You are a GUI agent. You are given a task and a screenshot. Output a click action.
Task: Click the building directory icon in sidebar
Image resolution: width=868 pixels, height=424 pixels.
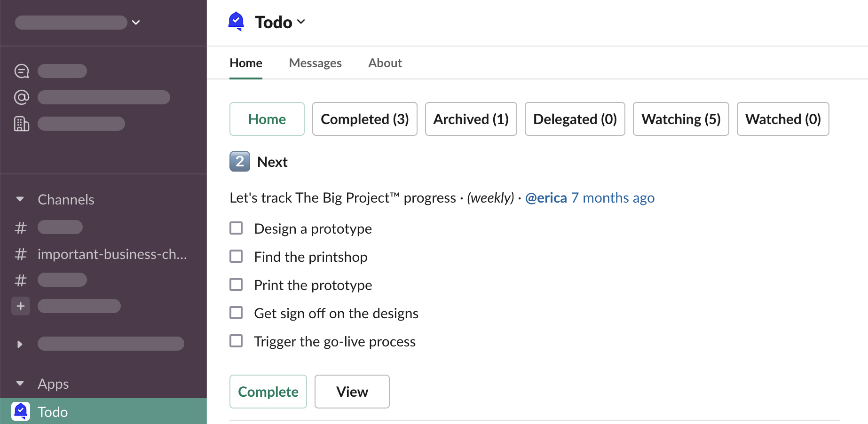pos(22,124)
